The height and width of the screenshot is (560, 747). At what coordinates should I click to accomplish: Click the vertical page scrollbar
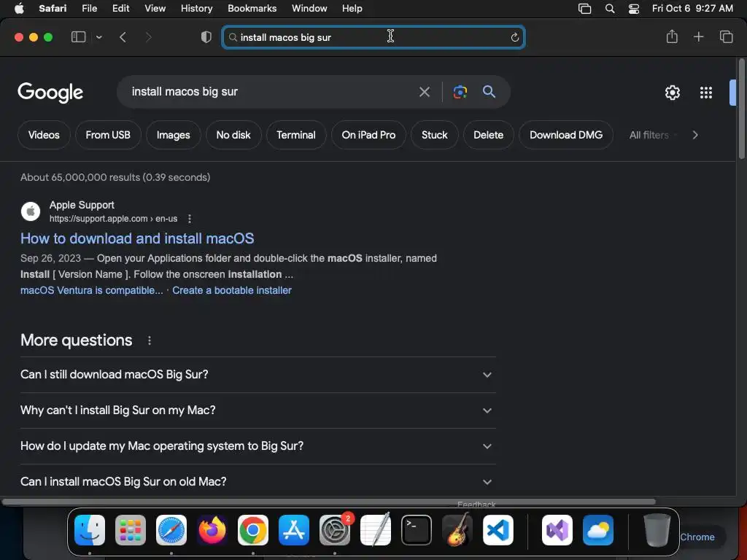741,109
